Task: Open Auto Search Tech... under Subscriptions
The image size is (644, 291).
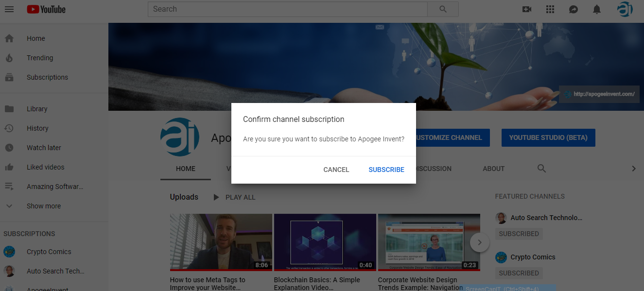Action: tap(55, 271)
